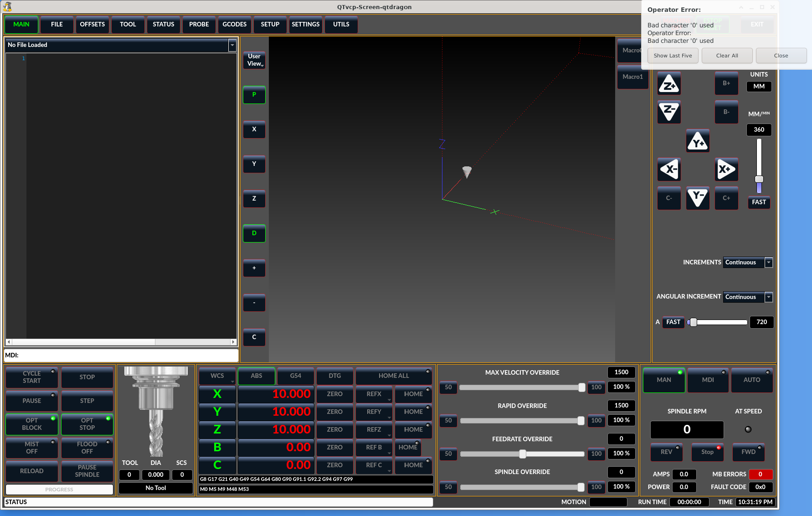Click the C+ jog button
This screenshot has height=516, width=812.
[726, 198]
